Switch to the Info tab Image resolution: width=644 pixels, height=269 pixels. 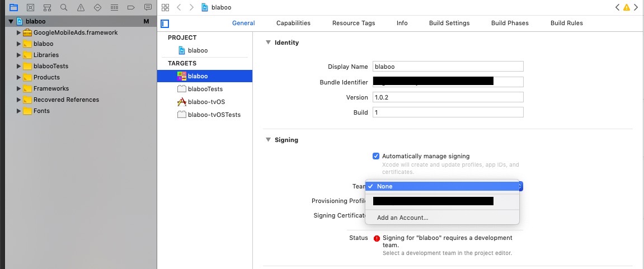coord(402,23)
